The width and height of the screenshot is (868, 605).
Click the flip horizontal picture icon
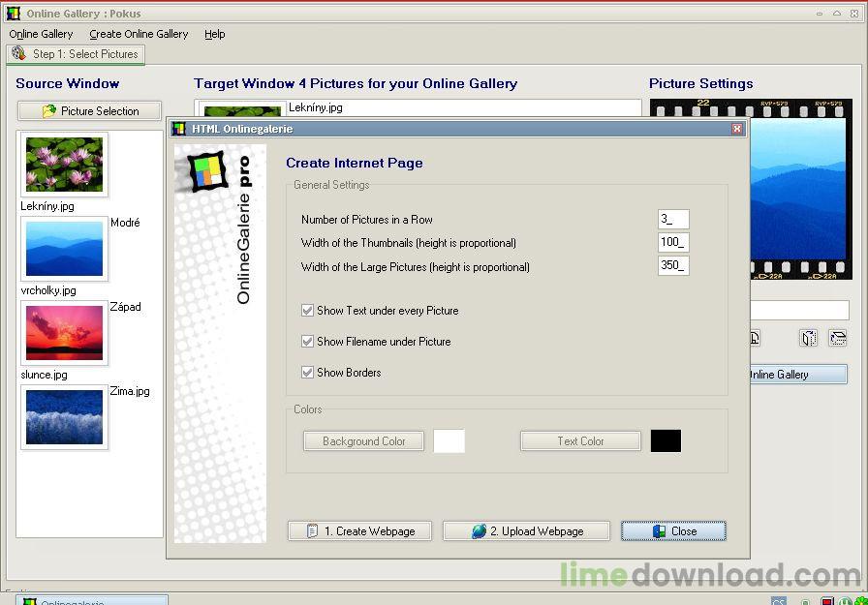pyautogui.click(x=809, y=338)
